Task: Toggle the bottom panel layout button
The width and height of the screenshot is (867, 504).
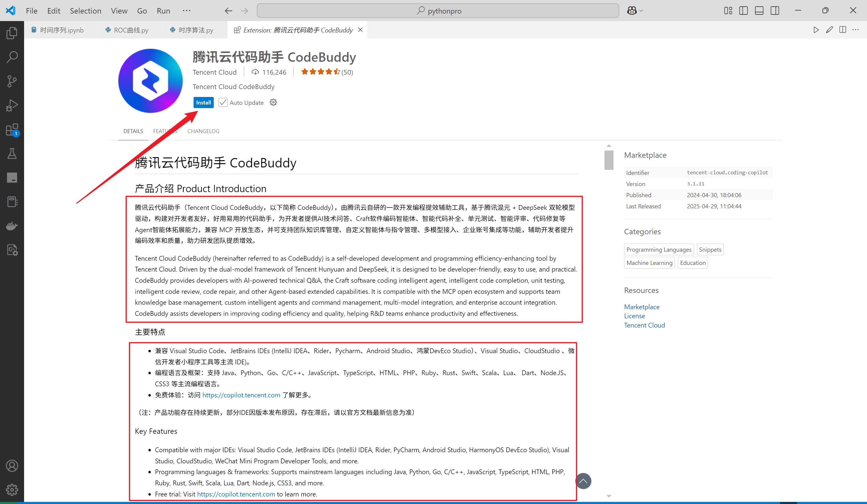Action: [x=759, y=11]
